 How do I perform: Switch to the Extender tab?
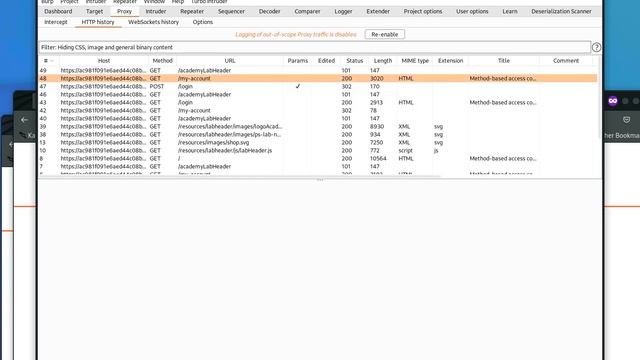click(x=378, y=11)
